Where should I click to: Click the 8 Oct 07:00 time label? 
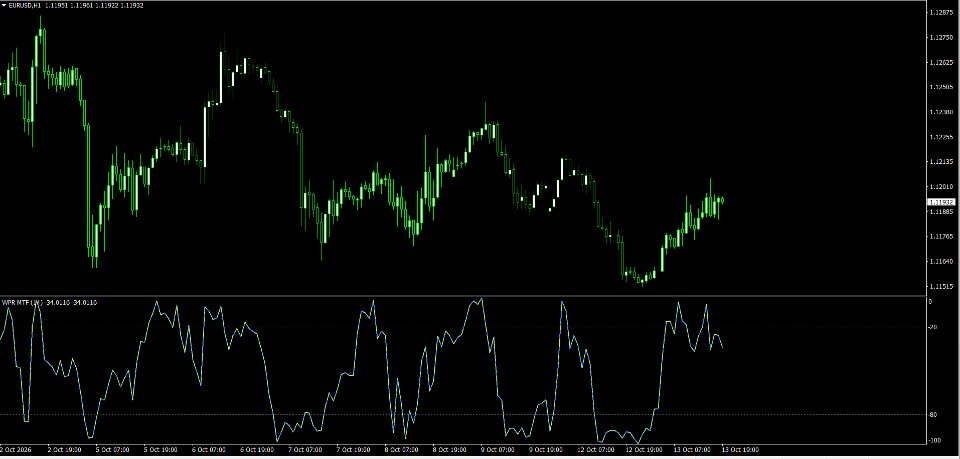click(402, 449)
